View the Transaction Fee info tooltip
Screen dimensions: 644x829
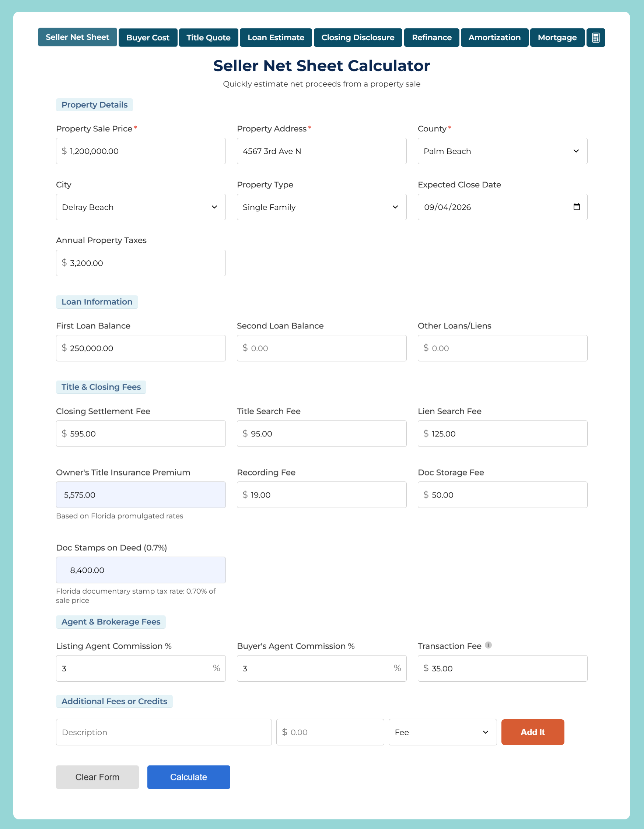coord(488,644)
